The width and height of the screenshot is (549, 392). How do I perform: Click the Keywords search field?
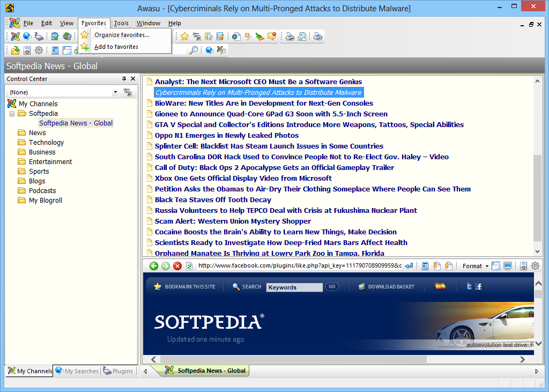294,287
